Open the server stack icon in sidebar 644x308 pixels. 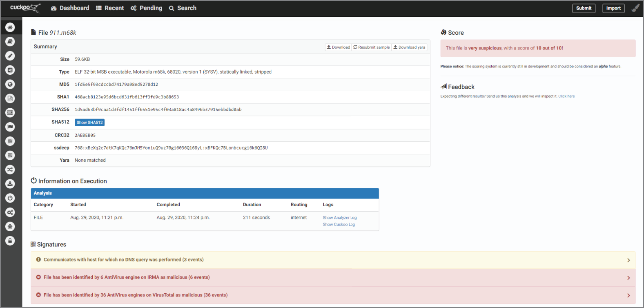(x=10, y=113)
